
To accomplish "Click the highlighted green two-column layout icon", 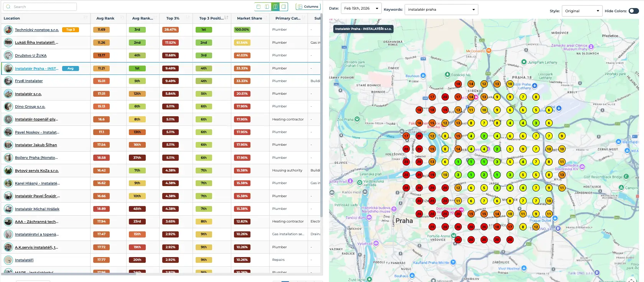I will tap(275, 7).
